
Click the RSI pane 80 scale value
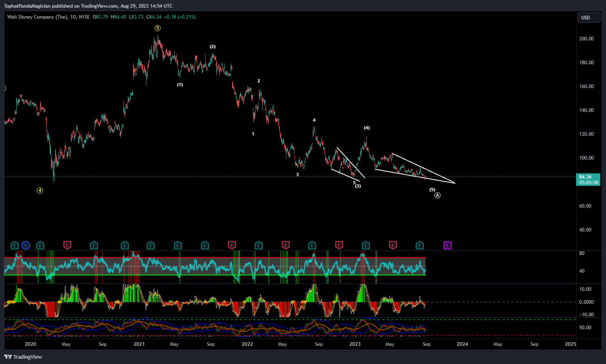coord(582,253)
